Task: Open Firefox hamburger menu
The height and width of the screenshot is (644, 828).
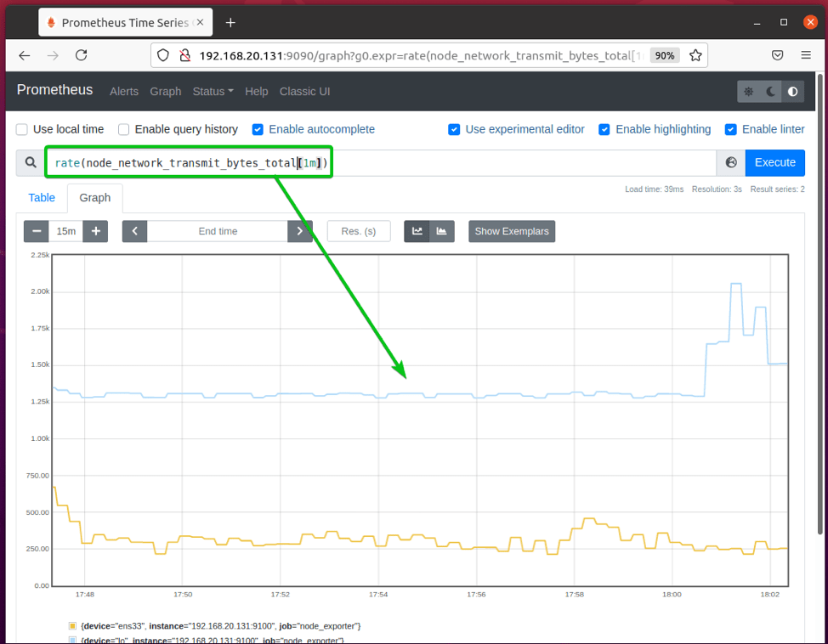Action: pyautogui.click(x=806, y=55)
